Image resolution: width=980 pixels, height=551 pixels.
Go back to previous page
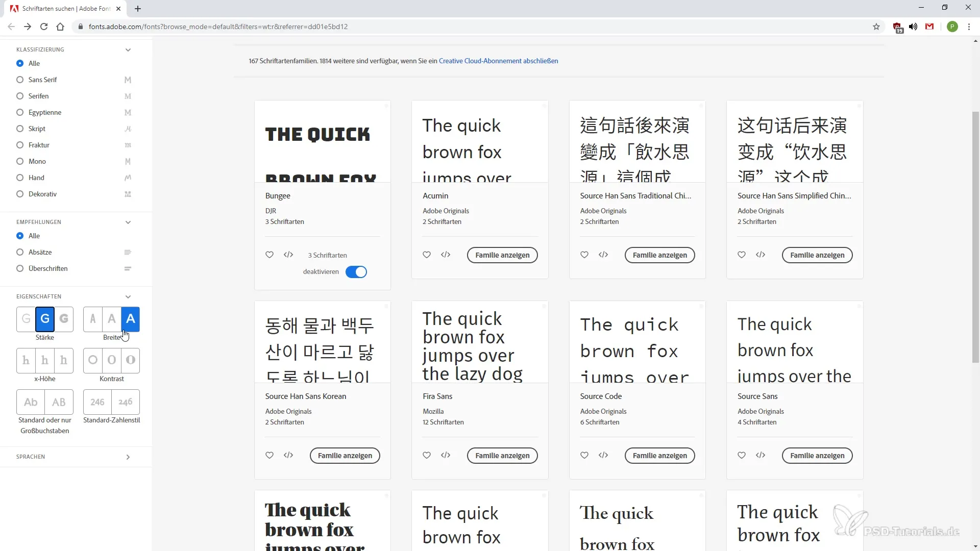11,27
